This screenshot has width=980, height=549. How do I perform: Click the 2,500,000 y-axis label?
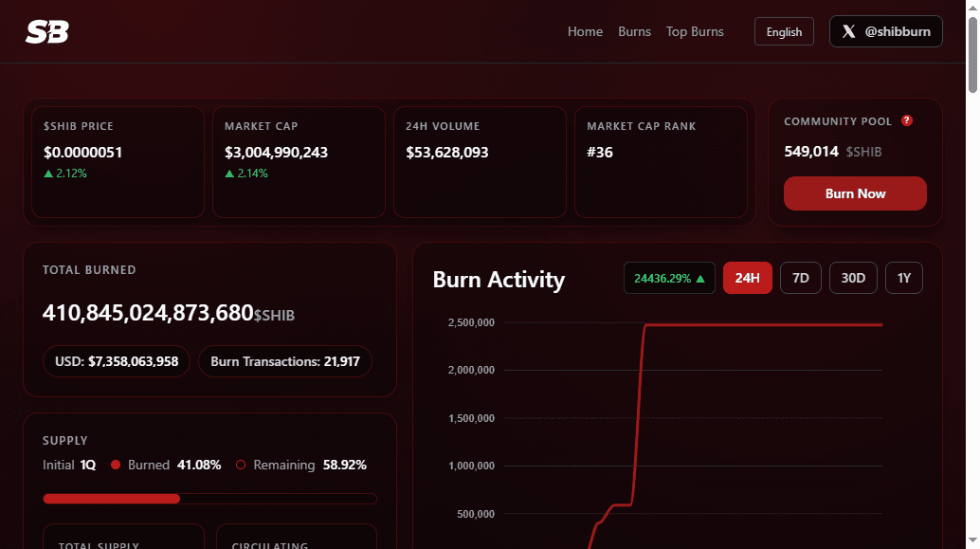(471, 322)
